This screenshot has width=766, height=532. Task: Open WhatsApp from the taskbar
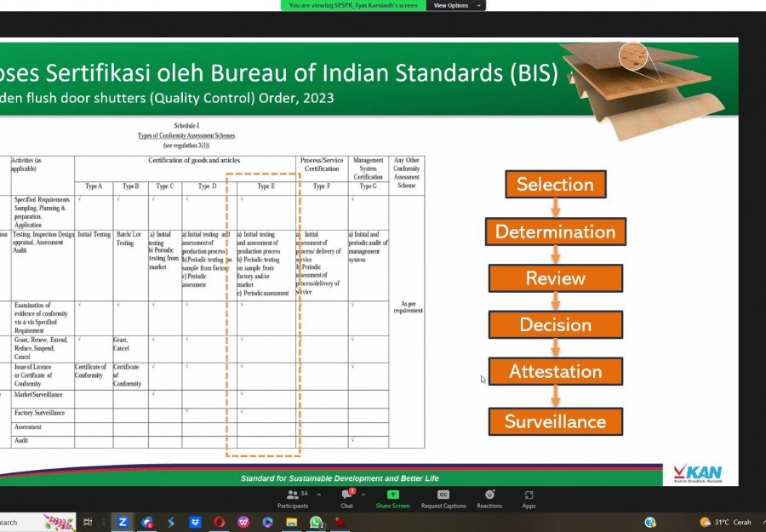316,523
